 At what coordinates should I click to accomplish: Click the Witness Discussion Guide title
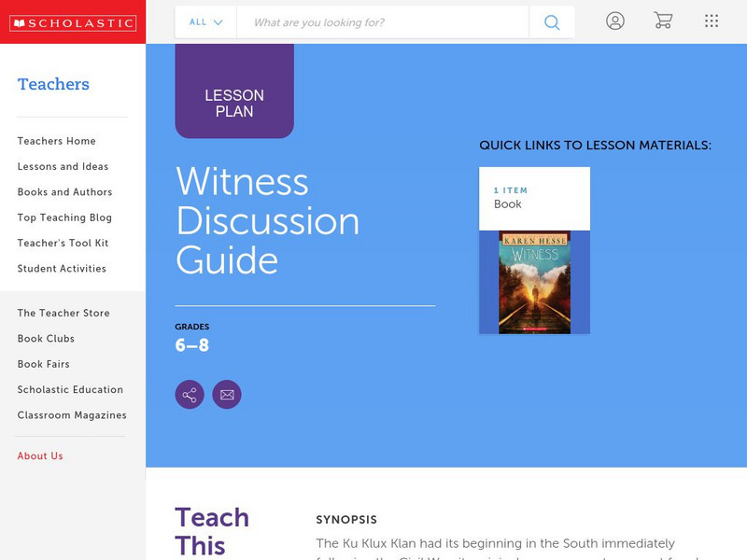[267, 220]
